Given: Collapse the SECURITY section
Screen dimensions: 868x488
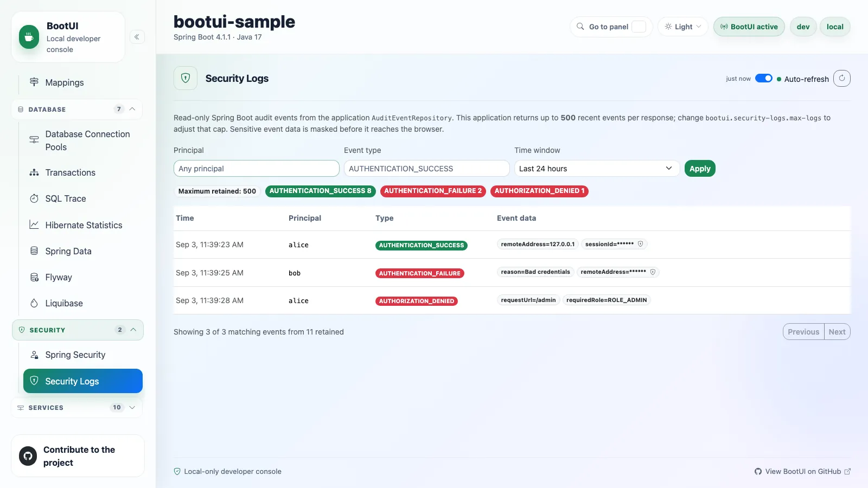Looking at the screenshot, I should [x=78, y=330].
